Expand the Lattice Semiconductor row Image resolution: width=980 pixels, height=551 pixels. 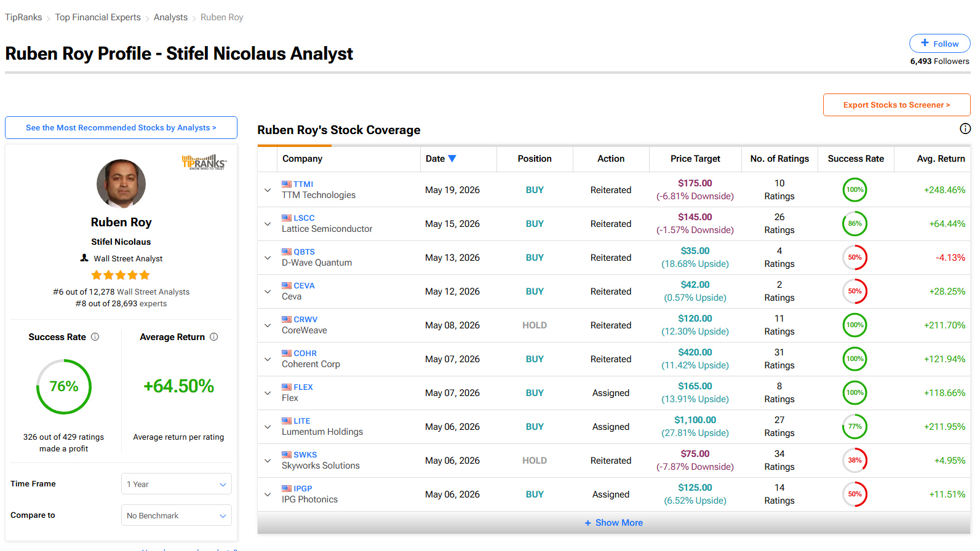tap(268, 224)
